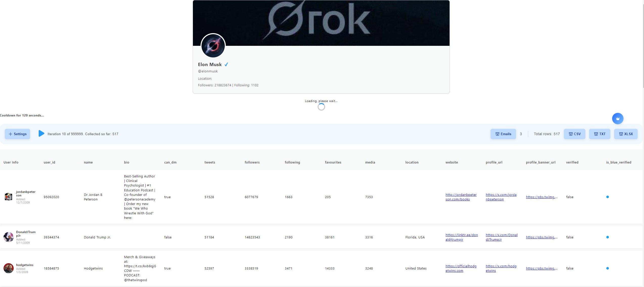Click the blue-verified dot in Jordan Peterson row
Image resolution: width=644 pixels, height=287 pixels.
coord(607,197)
